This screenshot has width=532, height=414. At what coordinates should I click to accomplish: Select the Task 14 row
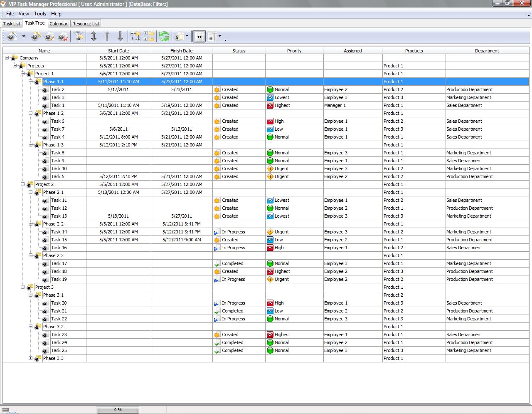tap(59, 232)
